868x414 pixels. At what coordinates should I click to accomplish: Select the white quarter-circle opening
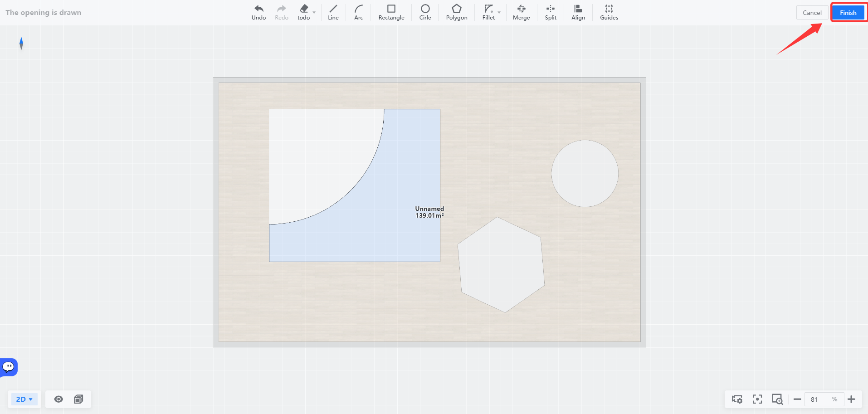click(x=317, y=159)
